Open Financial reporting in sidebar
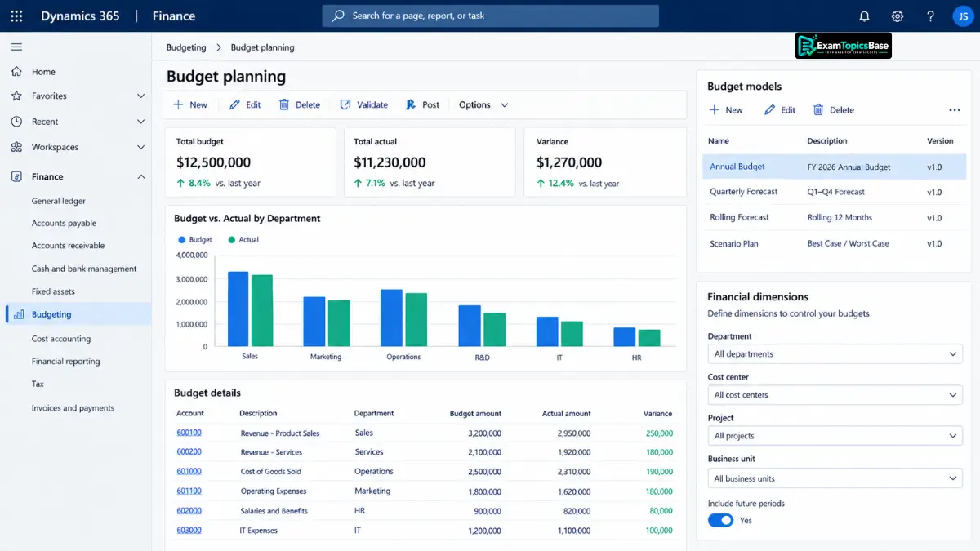This screenshot has height=551, width=980. click(x=66, y=361)
